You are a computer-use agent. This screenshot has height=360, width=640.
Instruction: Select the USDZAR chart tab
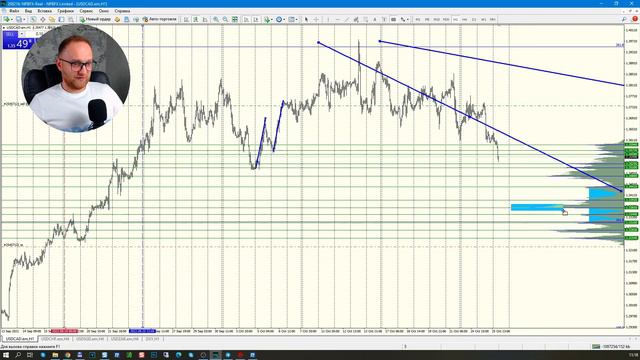[x=124, y=339]
